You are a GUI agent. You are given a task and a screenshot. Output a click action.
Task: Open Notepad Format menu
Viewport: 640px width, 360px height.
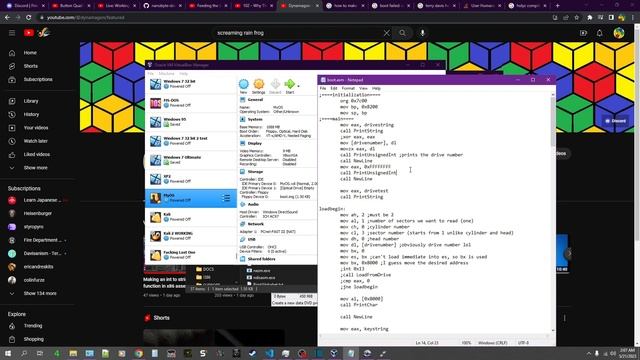[x=348, y=88]
